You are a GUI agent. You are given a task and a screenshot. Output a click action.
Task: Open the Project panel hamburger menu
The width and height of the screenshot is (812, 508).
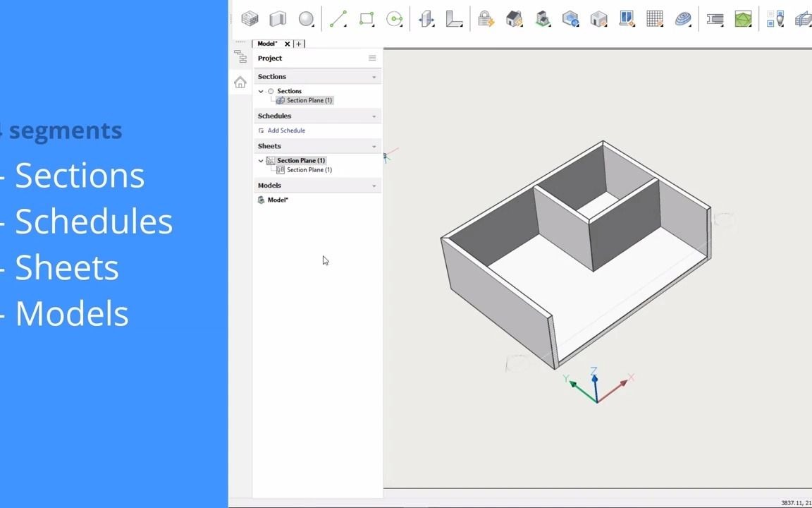coord(372,58)
